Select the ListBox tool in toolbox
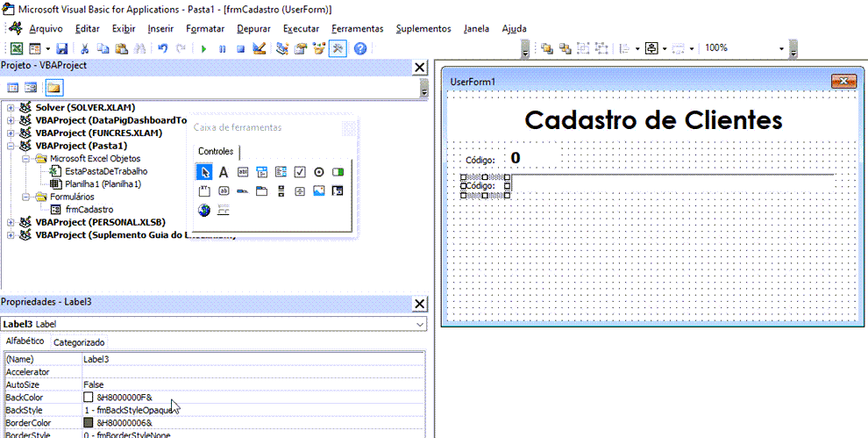Viewport: 868px width, 438px height. tap(281, 172)
